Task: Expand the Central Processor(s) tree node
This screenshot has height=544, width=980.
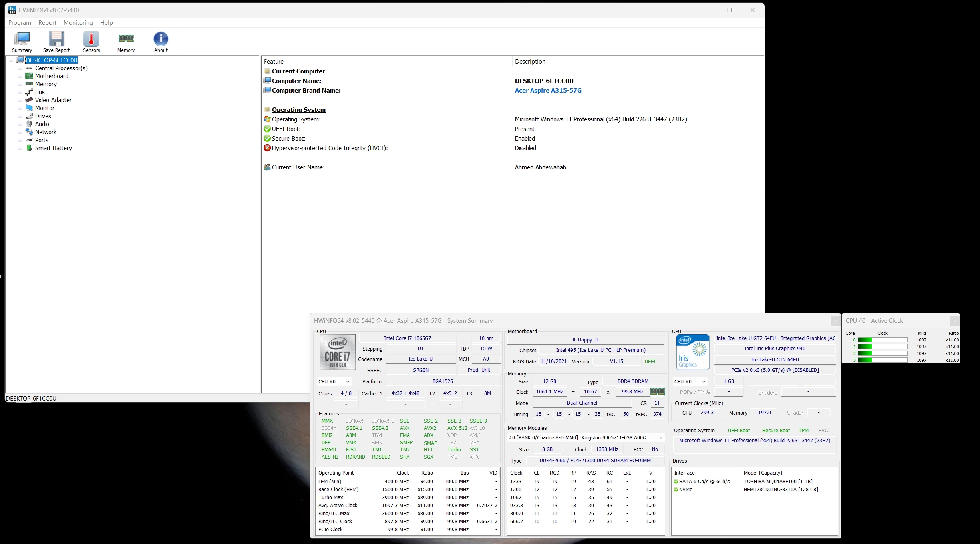Action: [x=20, y=68]
